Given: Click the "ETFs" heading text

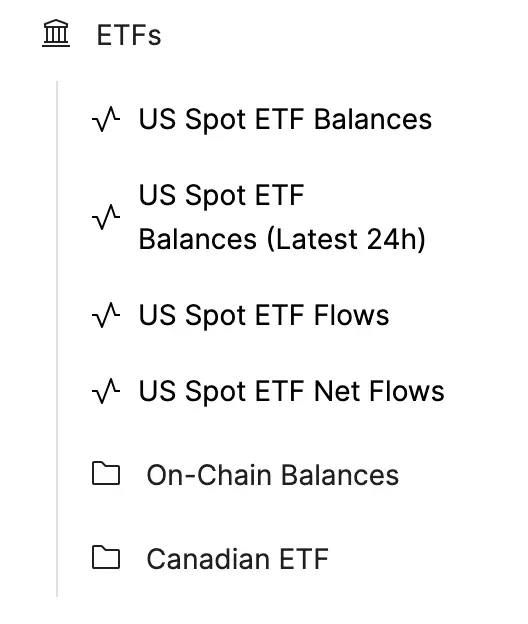Looking at the screenshot, I should [129, 35].
